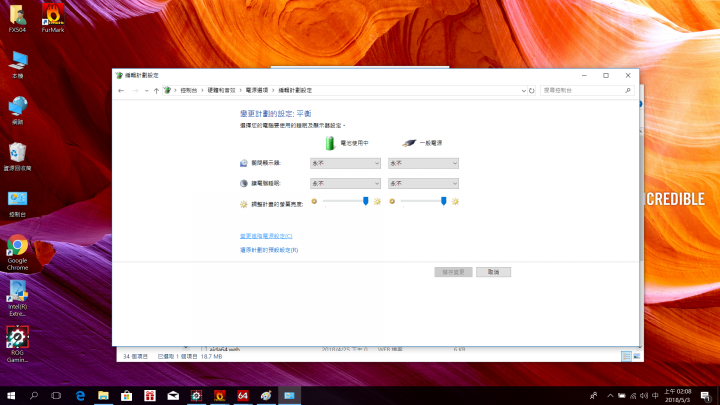Go up one level with Up arrow
The width and height of the screenshot is (720, 405).
pos(156,90)
